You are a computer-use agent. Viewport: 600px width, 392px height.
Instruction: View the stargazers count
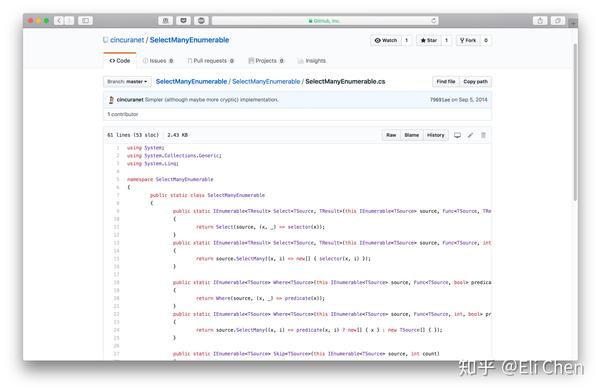pyautogui.click(x=446, y=40)
